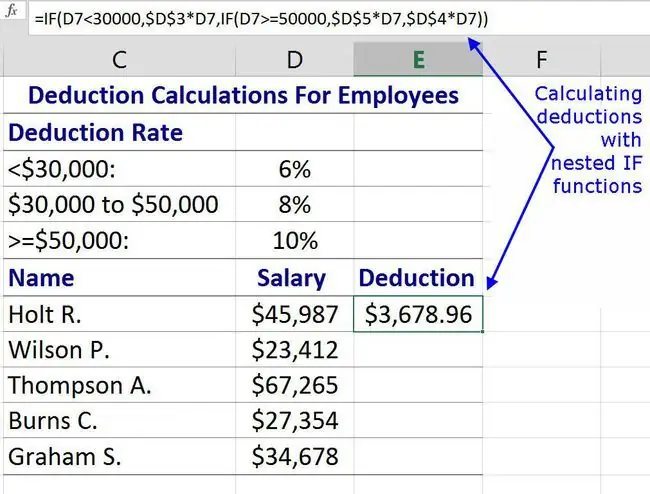The width and height of the screenshot is (650, 494).
Task: Click the 10% deduction rate cell
Action: pos(295,240)
